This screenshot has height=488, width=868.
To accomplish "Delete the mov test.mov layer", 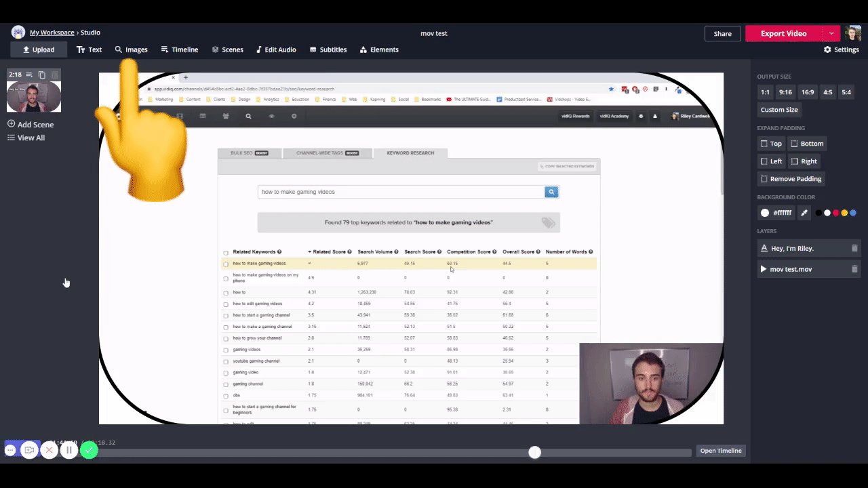I will (x=854, y=269).
